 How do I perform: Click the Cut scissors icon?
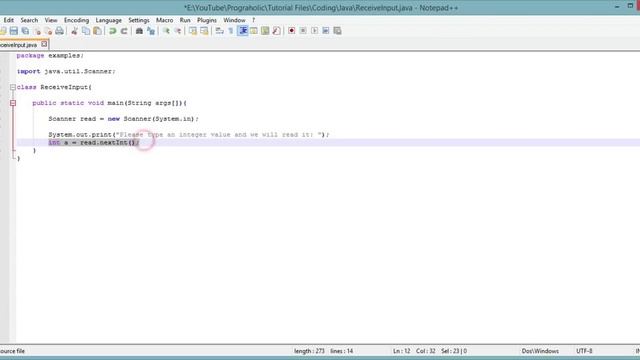(x=74, y=31)
